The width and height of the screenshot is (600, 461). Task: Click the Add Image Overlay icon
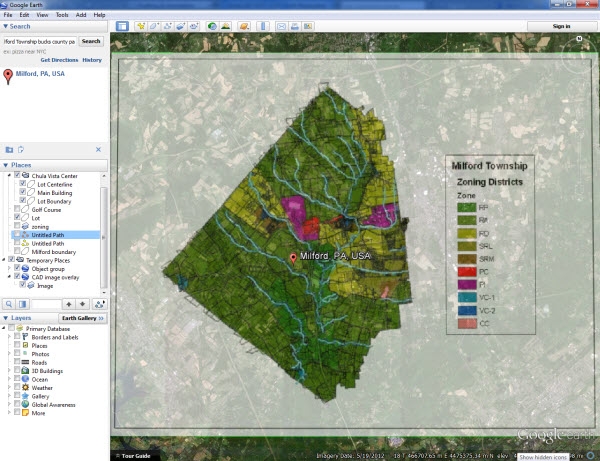pyautogui.click(x=180, y=26)
